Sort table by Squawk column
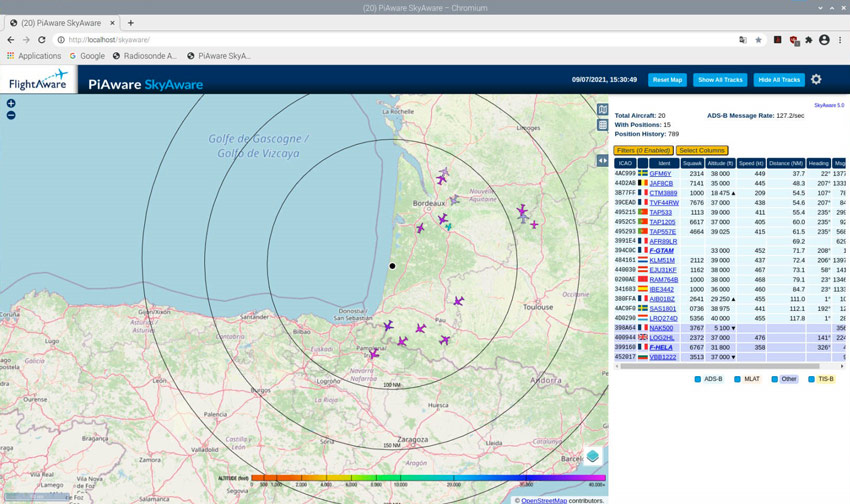The height and width of the screenshot is (504, 850). click(x=692, y=163)
